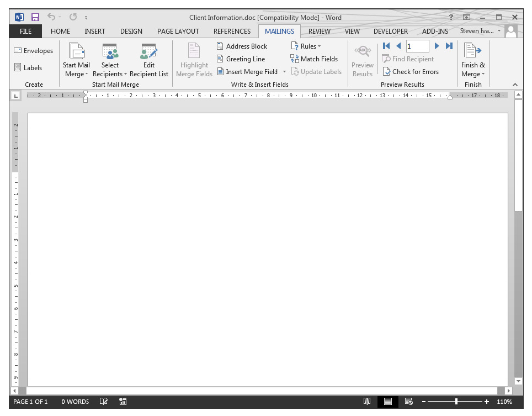Open Word Help question mark
This screenshot has width=532, height=416.
click(451, 17)
